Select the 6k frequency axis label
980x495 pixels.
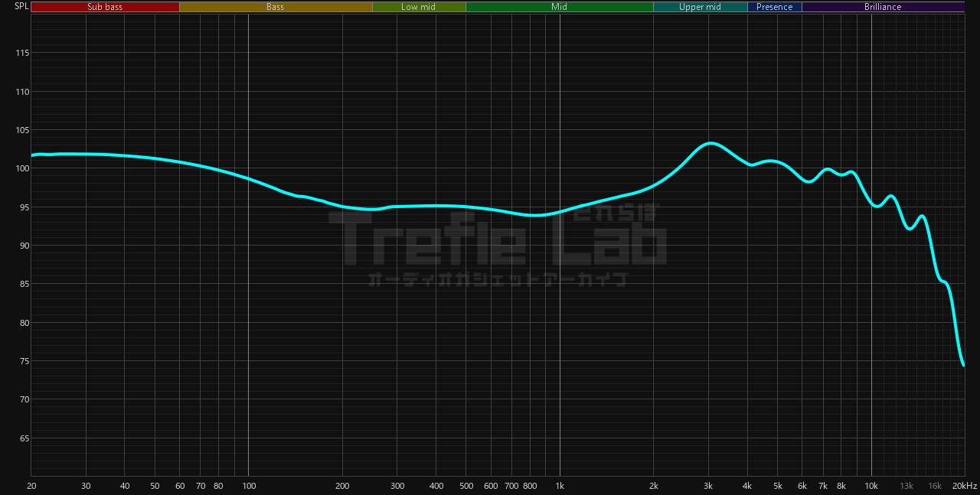pyautogui.click(x=802, y=486)
